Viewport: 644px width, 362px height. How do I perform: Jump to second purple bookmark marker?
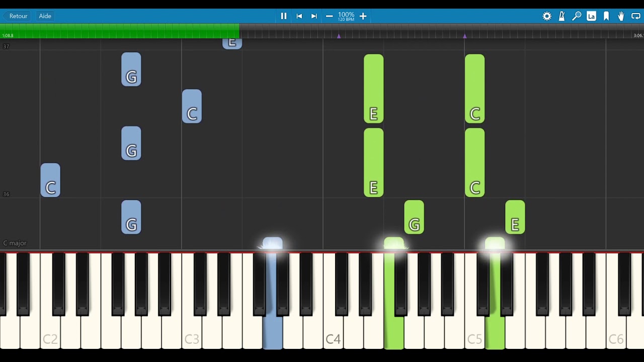coord(464,36)
